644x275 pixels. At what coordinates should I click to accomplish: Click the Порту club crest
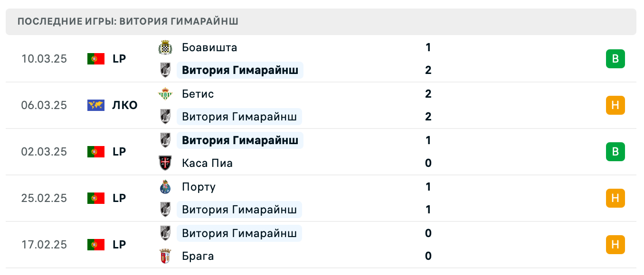[x=166, y=187]
